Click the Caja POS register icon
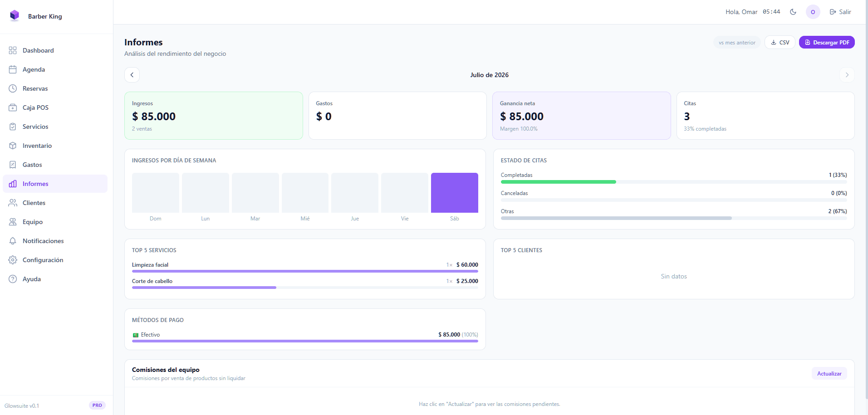This screenshot has width=868, height=415. (x=13, y=107)
